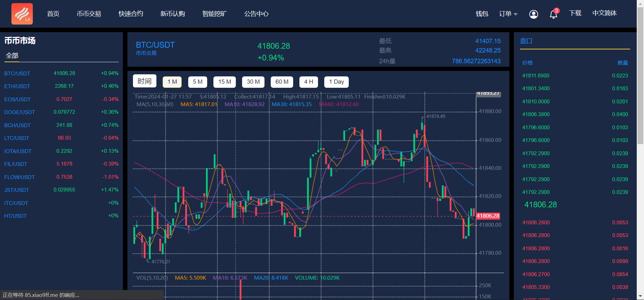Click sell order price 41801.3400
Image resolution: width=644 pixels, height=300 pixels.
[x=536, y=88]
